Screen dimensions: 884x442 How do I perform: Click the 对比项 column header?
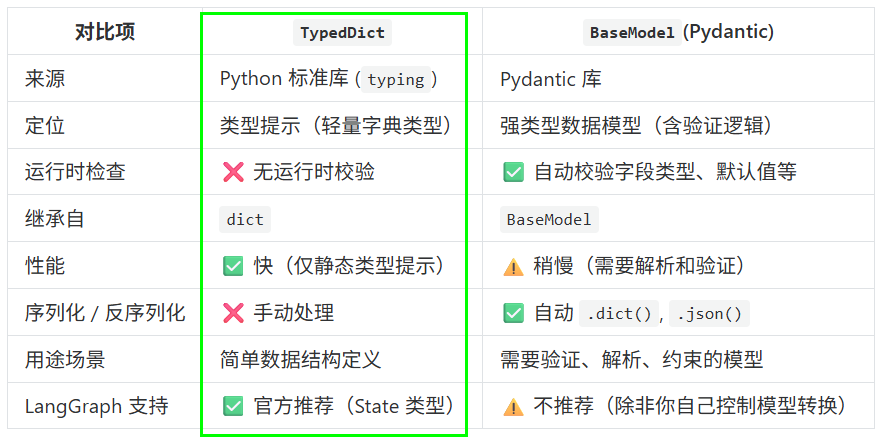(x=105, y=32)
